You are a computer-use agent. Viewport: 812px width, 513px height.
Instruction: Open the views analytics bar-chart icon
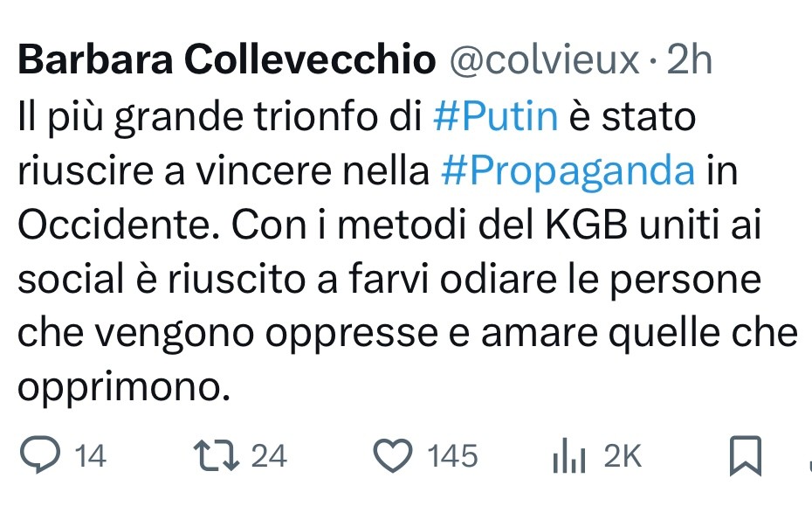(x=568, y=456)
